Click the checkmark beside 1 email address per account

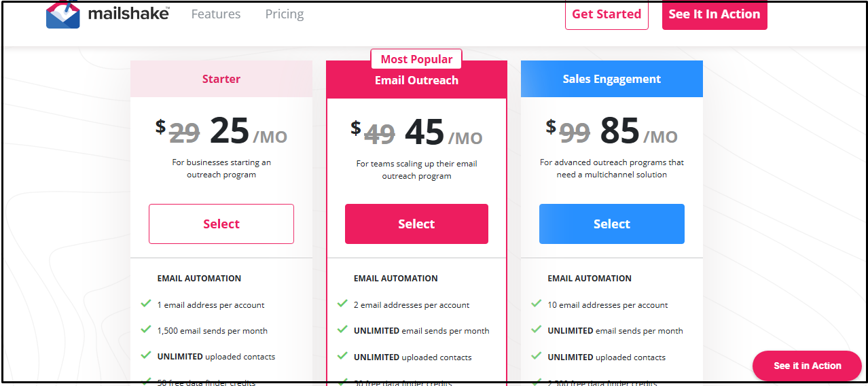tap(145, 304)
